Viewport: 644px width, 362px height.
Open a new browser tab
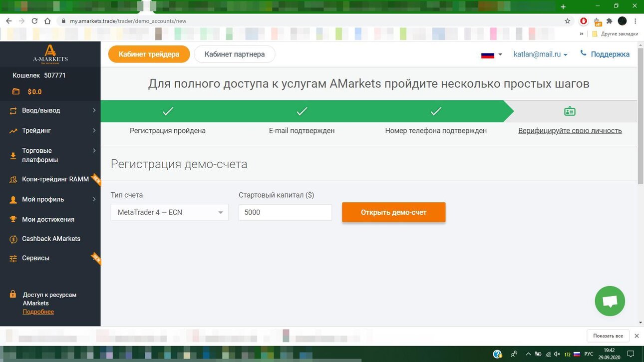coord(563,6)
